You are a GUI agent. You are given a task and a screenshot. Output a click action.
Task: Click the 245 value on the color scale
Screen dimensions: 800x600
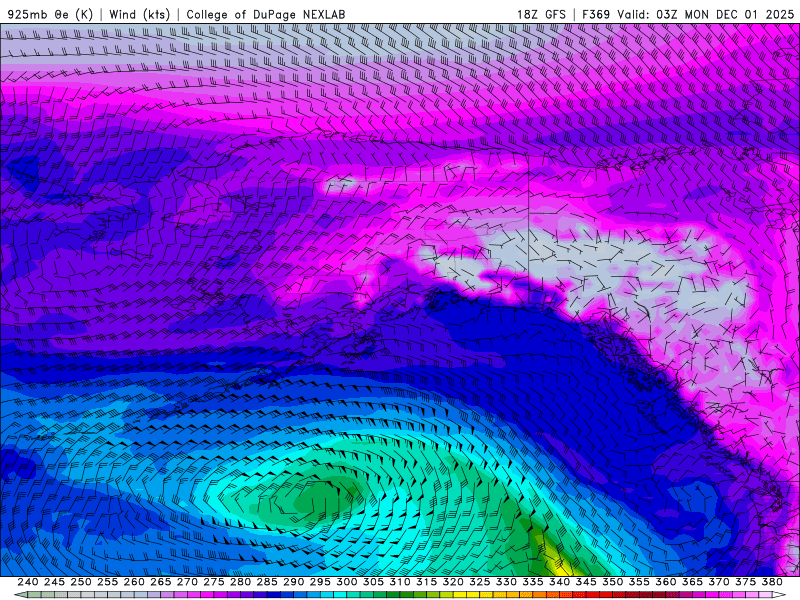[x=54, y=582]
